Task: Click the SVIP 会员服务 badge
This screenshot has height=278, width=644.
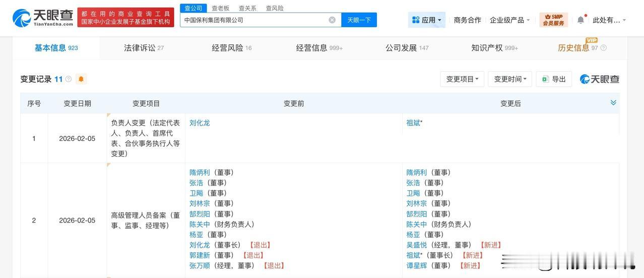Action: pos(553,20)
